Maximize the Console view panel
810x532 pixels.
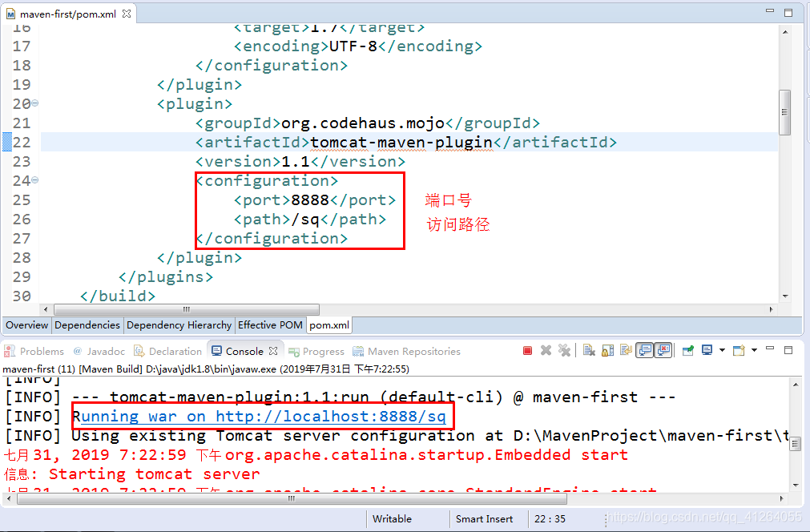tap(788, 349)
